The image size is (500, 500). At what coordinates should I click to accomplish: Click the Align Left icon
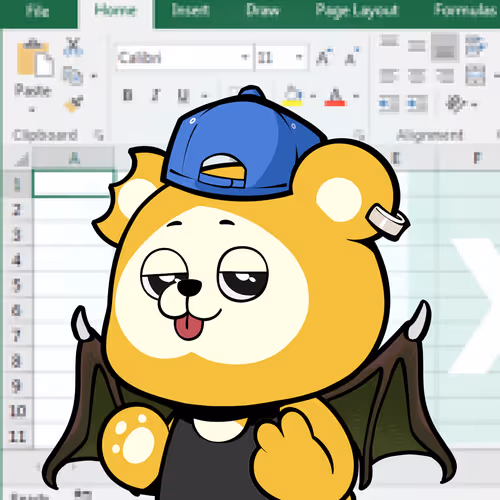[389, 76]
